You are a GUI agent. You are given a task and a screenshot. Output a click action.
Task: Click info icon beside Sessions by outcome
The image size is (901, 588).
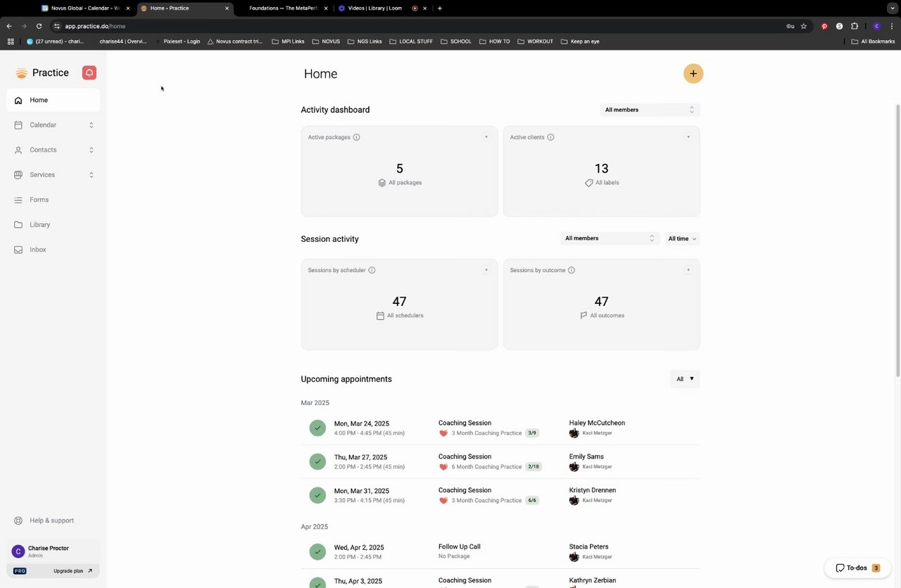click(572, 270)
